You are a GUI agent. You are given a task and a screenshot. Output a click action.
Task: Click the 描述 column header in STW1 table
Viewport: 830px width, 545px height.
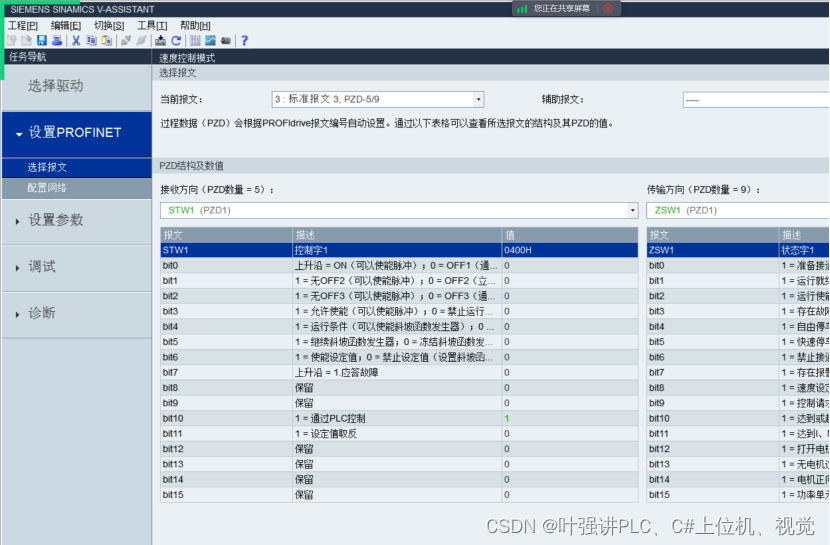click(397, 235)
